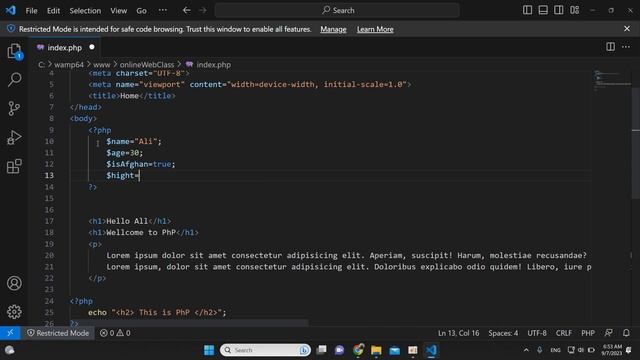Go back using the left arrow

[x=187, y=10]
